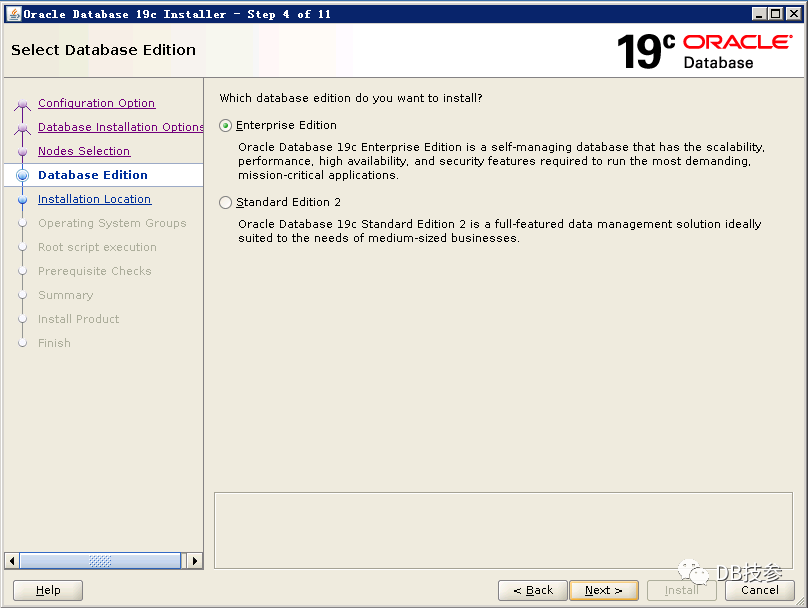Click the Installation Location step marker icon

click(22, 199)
